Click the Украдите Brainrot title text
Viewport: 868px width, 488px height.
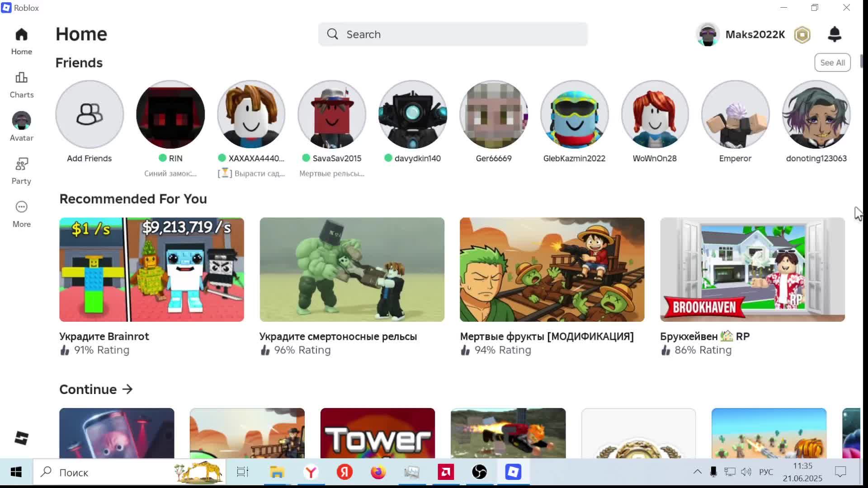coord(104,337)
